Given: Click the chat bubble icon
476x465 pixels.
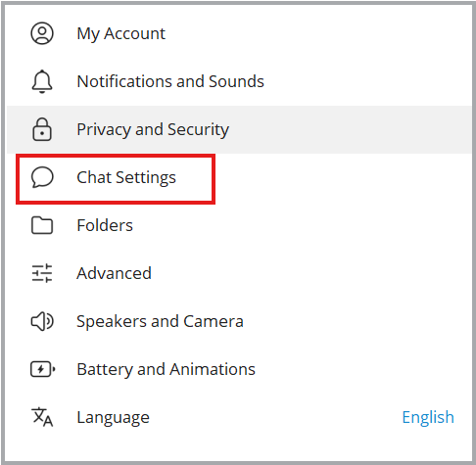Looking at the screenshot, I should click(x=42, y=177).
